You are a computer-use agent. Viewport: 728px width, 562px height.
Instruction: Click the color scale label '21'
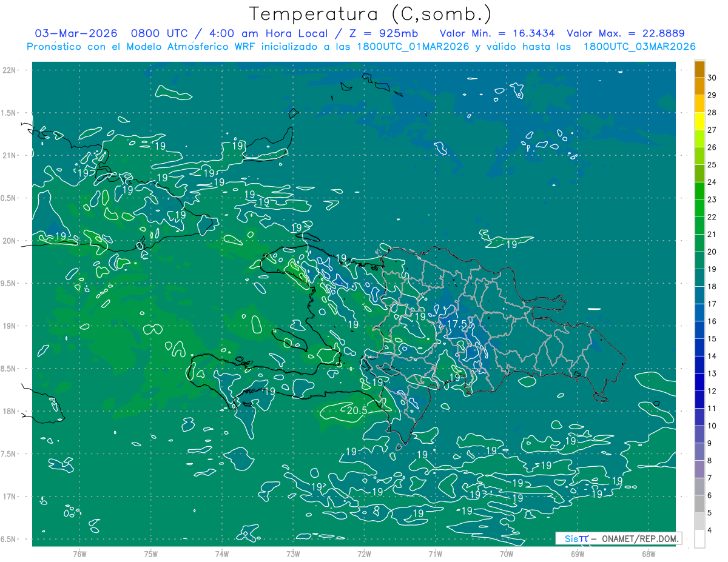tap(712, 235)
